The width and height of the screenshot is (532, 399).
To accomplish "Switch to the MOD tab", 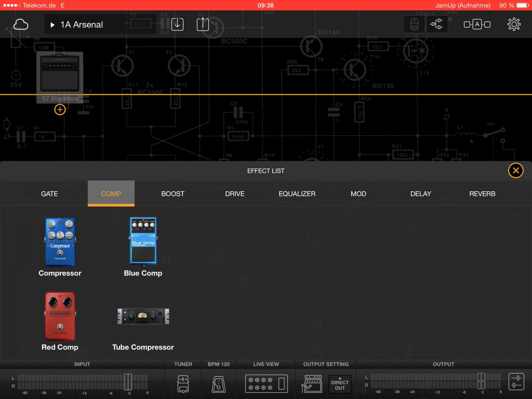I will 358,194.
